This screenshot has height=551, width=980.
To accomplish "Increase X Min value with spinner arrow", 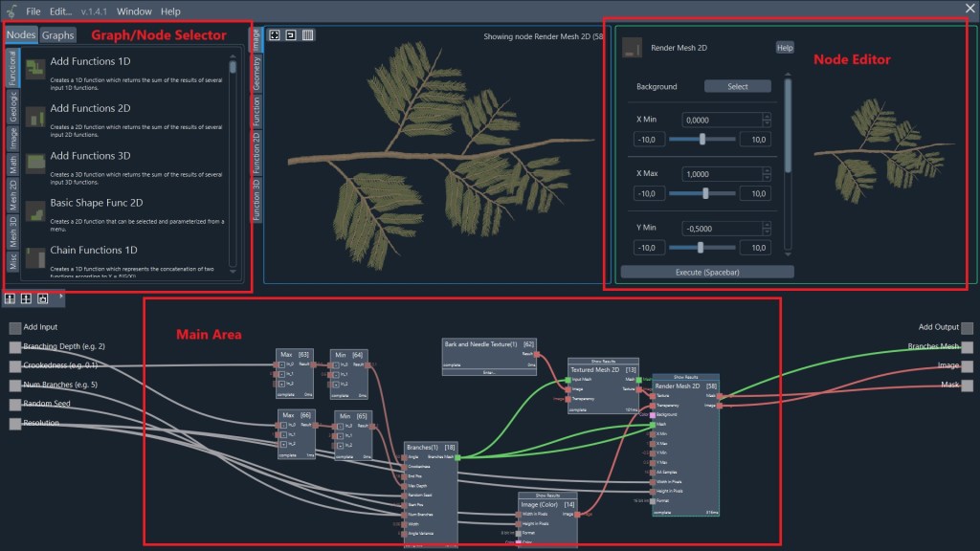I will click(x=766, y=117).
